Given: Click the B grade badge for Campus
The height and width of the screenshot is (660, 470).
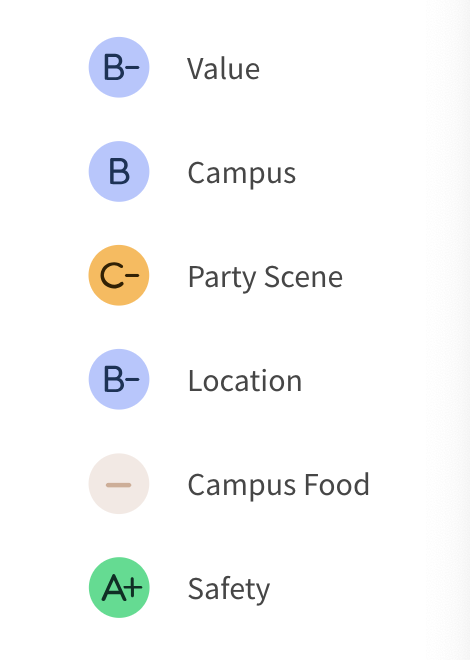Looking at the screenshot, I should pos(119,171).
